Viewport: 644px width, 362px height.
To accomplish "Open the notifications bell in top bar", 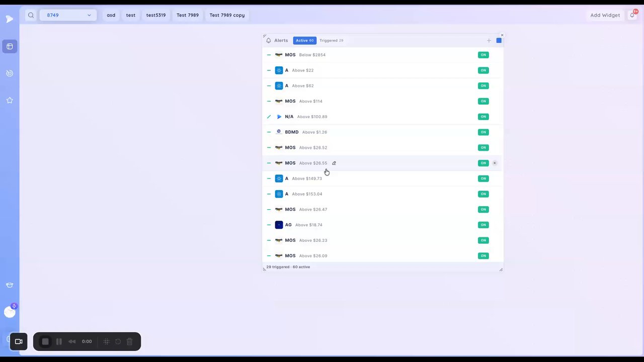I will point(632,15).
